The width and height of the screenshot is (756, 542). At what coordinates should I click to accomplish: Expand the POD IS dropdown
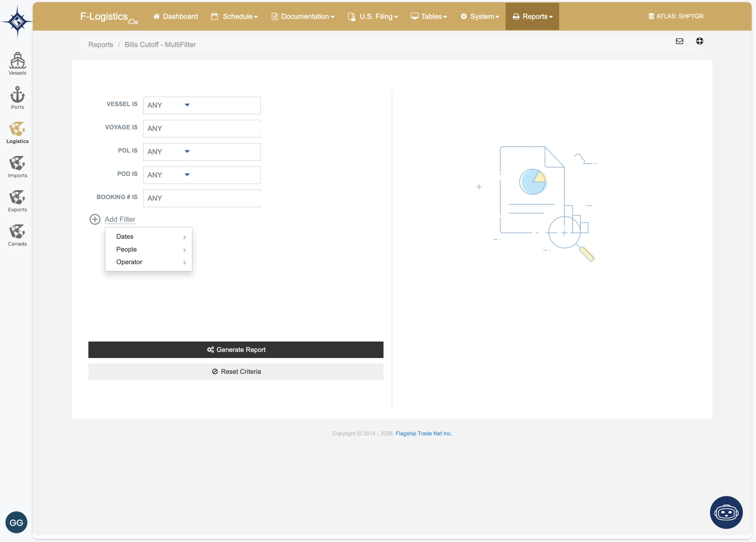tap(187, 175)
